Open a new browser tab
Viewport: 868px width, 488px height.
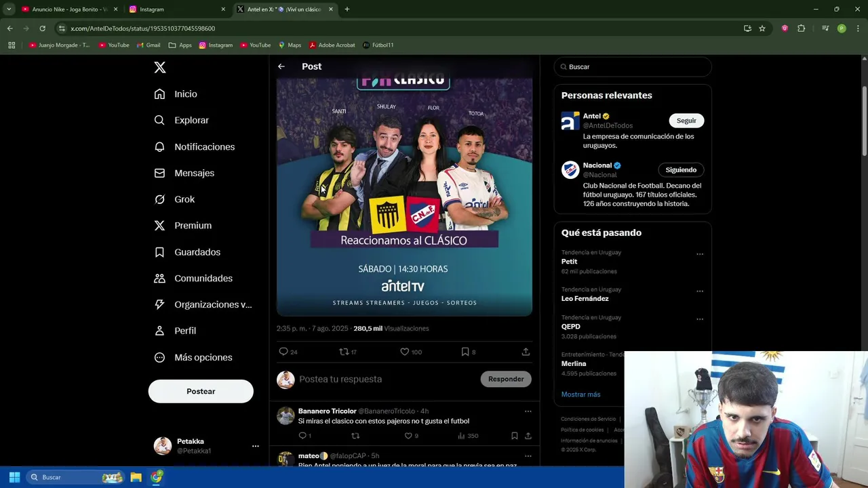[347, 9]
